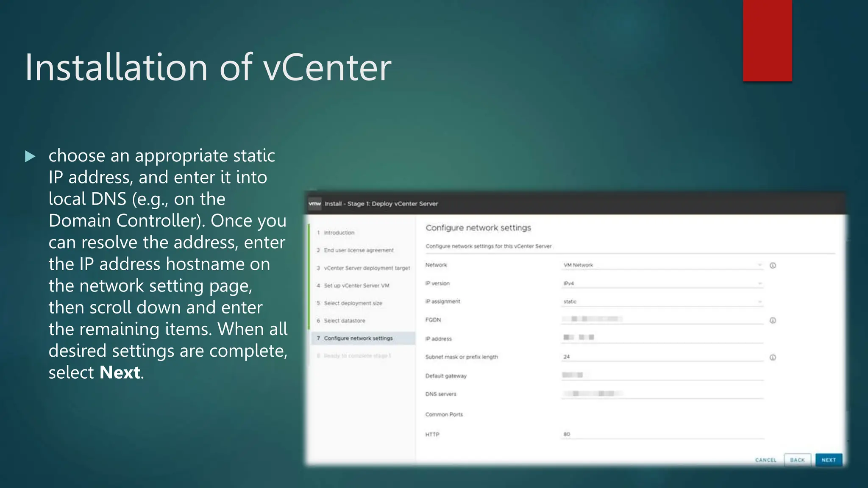Click the Configure network settings heading

[478, 228]
